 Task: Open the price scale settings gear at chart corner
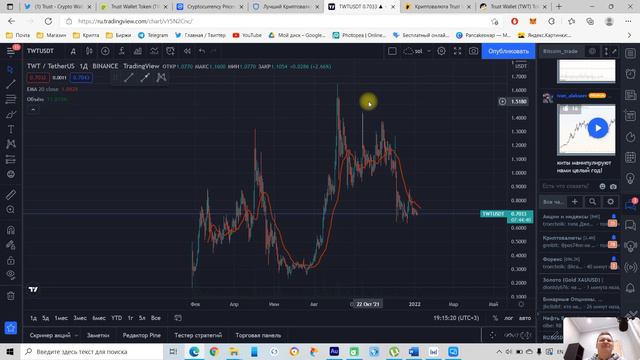pos(521,304)
